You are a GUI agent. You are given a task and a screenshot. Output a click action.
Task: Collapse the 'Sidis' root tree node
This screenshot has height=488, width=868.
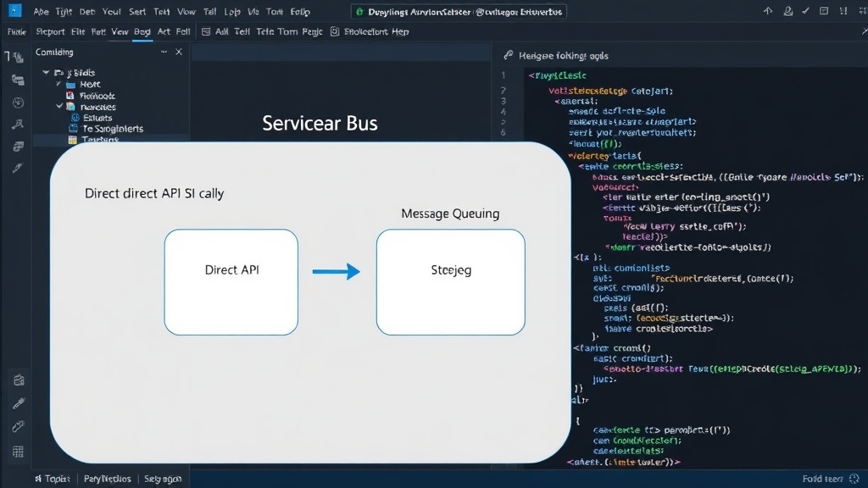[46, 73]
